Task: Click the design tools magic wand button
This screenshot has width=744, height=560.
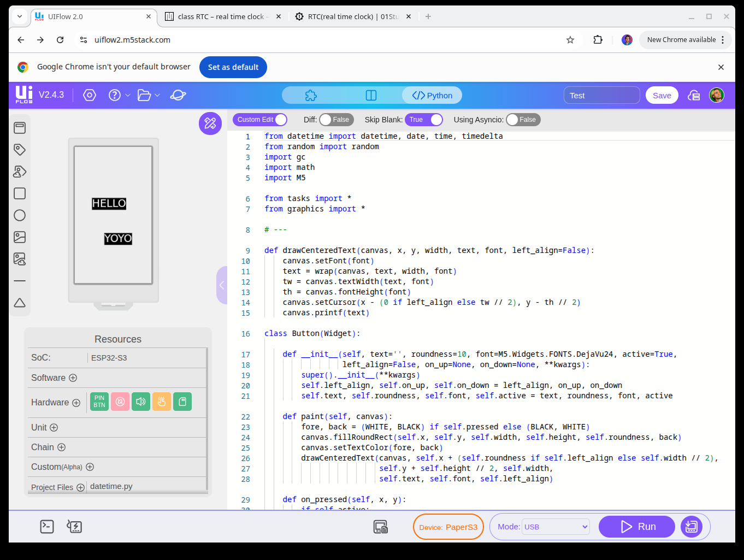Action: tap(210, 123)
